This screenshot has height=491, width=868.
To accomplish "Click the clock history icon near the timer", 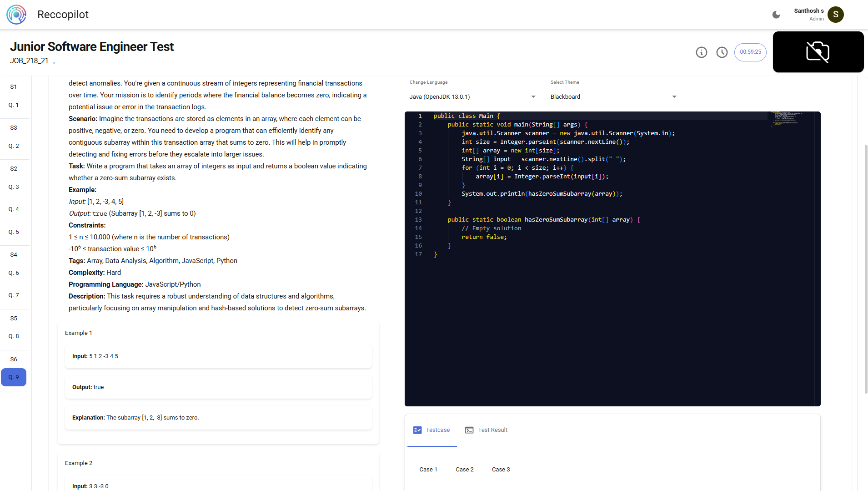I will (722, 52).
